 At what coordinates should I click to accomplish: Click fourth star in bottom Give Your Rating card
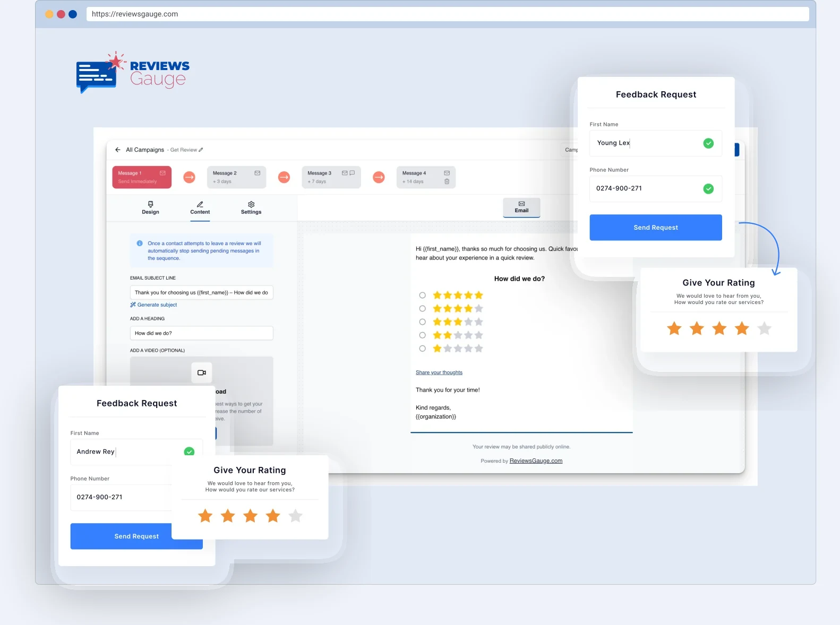click(273, 516)
